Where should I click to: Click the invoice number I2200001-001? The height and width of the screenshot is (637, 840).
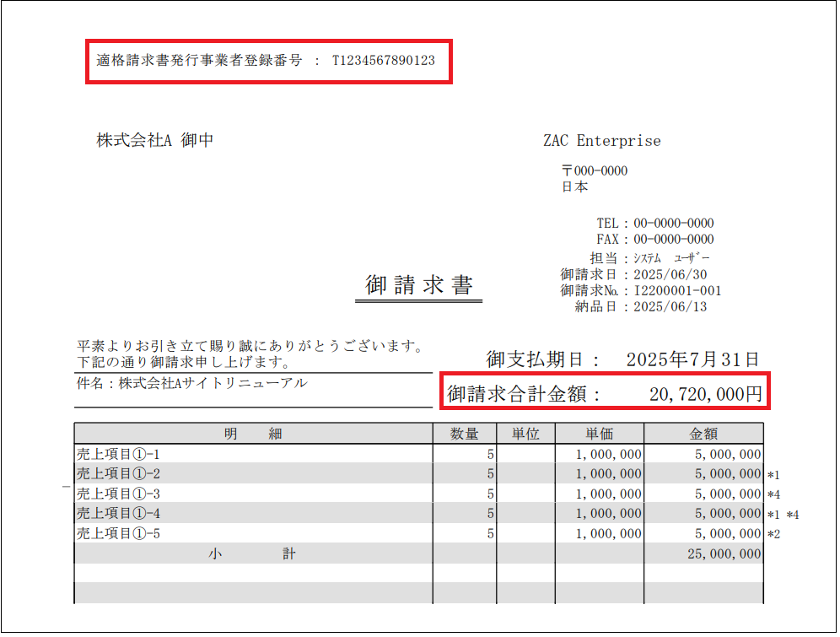pyautogui.click(x=677, y=291)
